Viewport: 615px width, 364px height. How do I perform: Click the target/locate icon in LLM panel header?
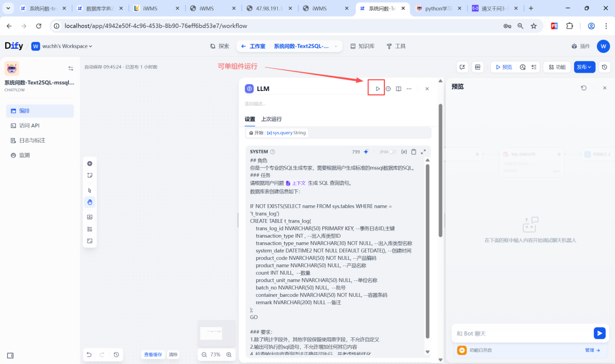(x=388, y=89)
